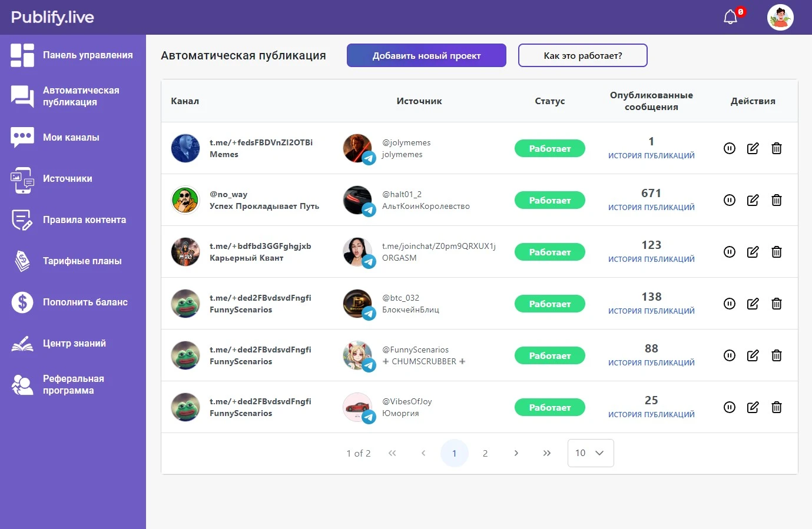Edit the @btc_032 project row
The height and width of the screenshot is (529, 812).
(753, 304)
